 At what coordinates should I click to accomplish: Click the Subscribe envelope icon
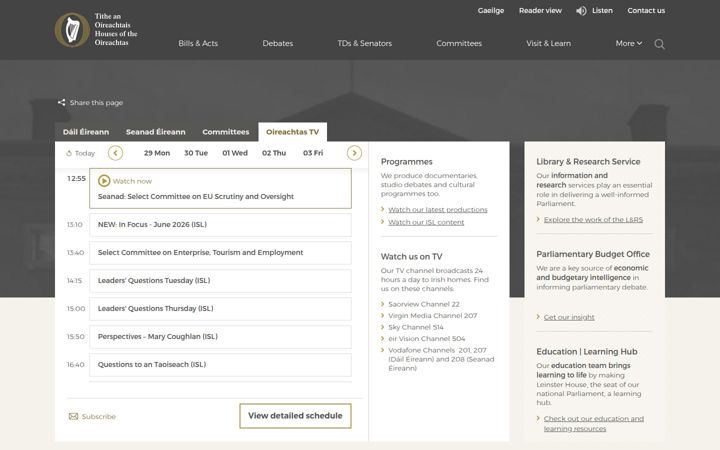73,416
